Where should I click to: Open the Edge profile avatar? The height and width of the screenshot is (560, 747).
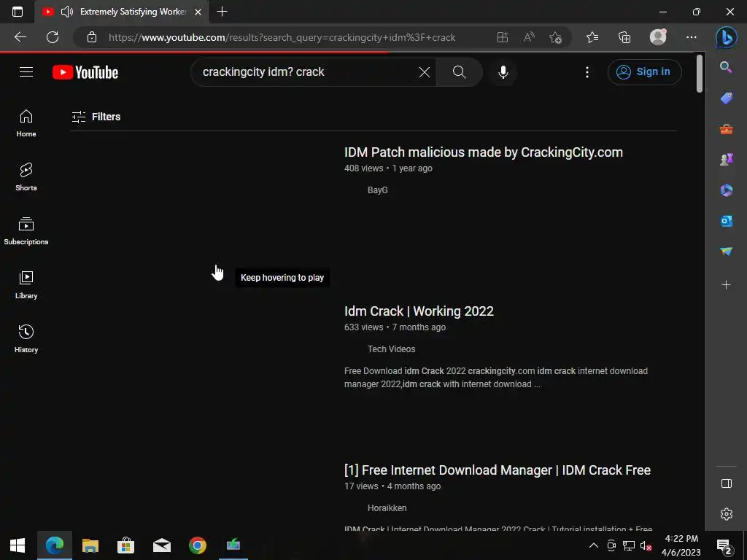[x=658, y=36]
